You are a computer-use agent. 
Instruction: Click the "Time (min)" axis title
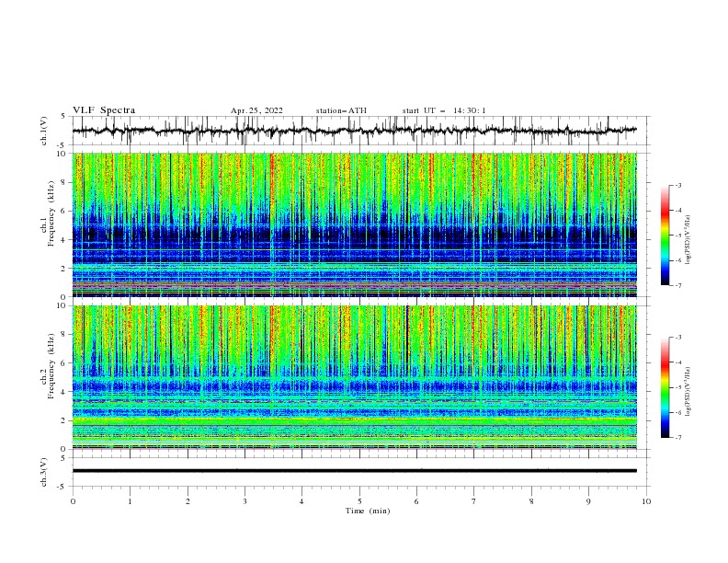[x=368, y=511]
